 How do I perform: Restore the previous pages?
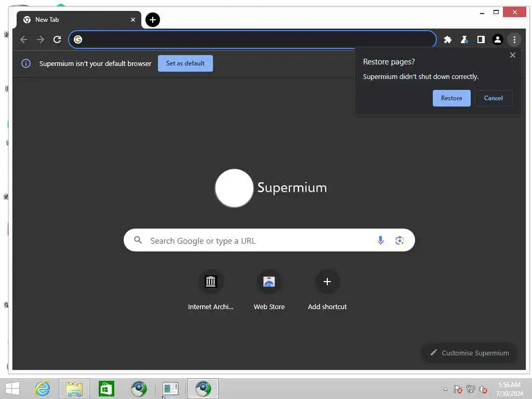click(x=451, y=98)
